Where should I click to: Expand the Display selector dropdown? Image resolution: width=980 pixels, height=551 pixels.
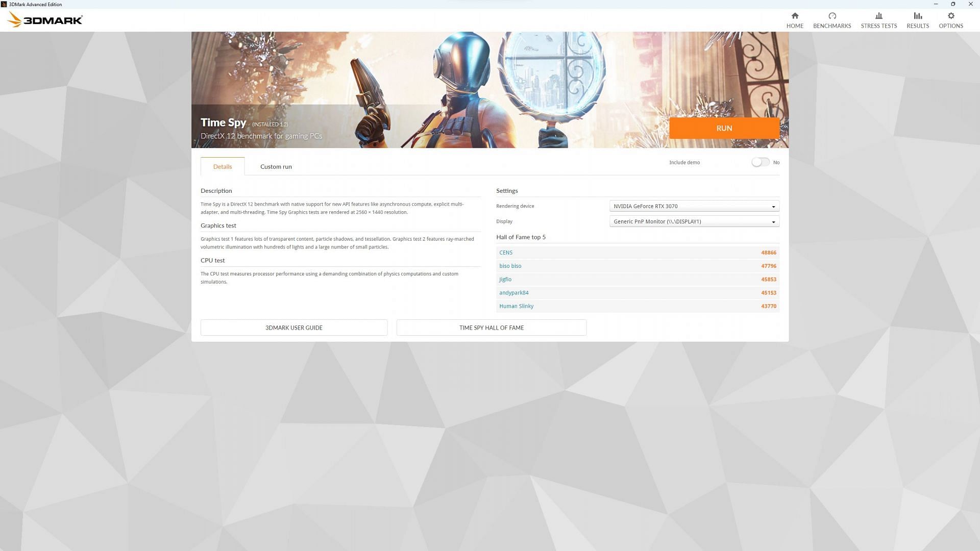tap(773, 221)
